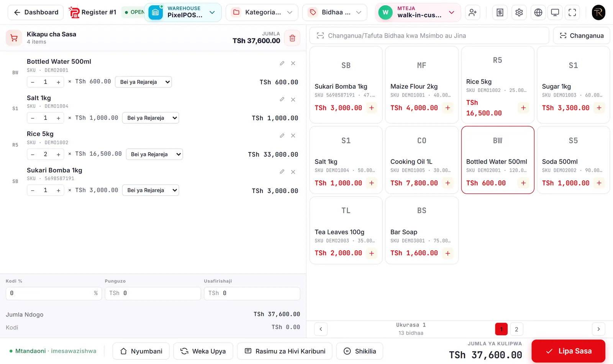This screenshot has height=364, width=613.
Task: Edit the Bottled Water 500ml cart line
Action: click(282, 63)
